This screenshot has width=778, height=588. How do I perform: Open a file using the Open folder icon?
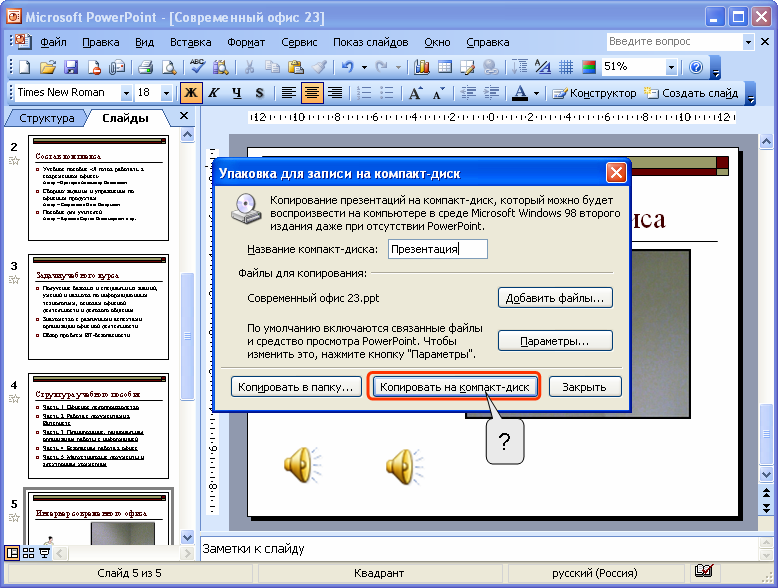[x=48, y=67]
